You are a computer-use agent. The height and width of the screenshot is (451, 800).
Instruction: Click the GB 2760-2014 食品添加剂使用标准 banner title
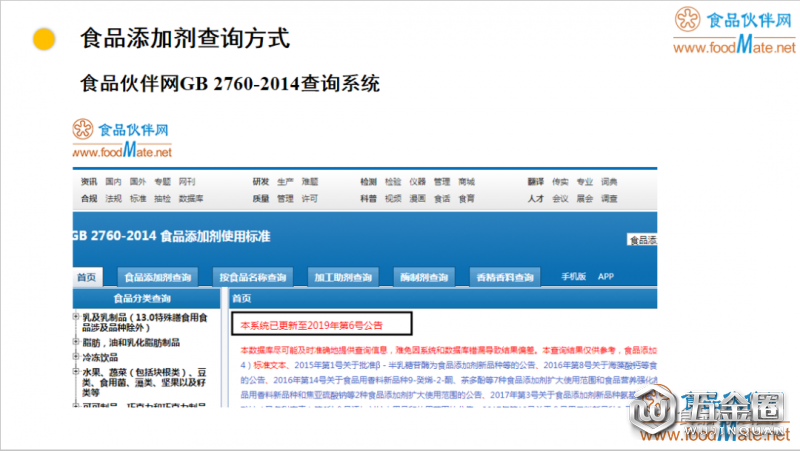click(x=171, y=236)
